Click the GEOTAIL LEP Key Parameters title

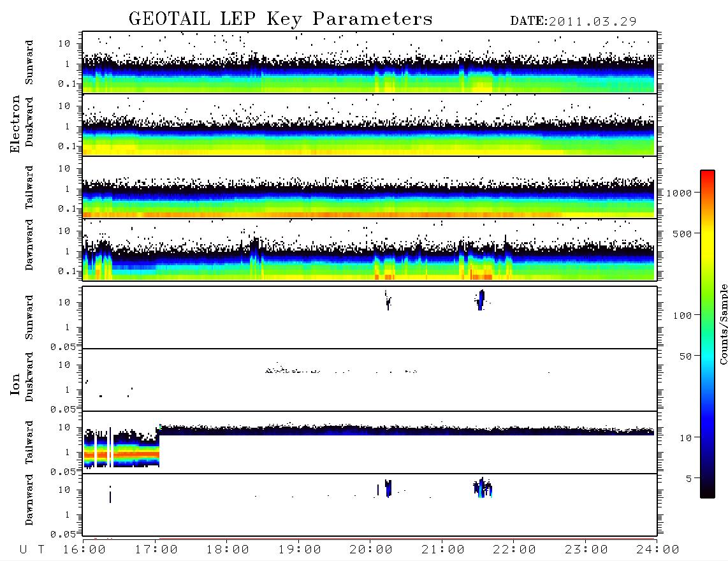click(x=280, y=19)
